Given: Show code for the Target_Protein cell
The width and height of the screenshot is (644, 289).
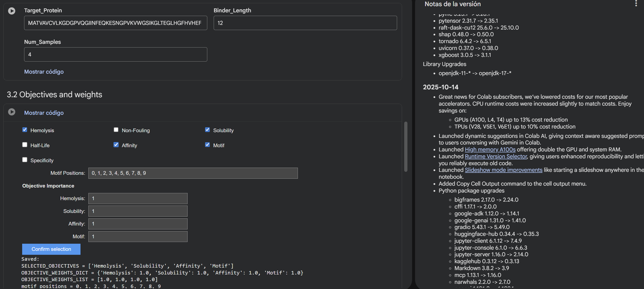Looking at the screenshot, I should 44,72.
